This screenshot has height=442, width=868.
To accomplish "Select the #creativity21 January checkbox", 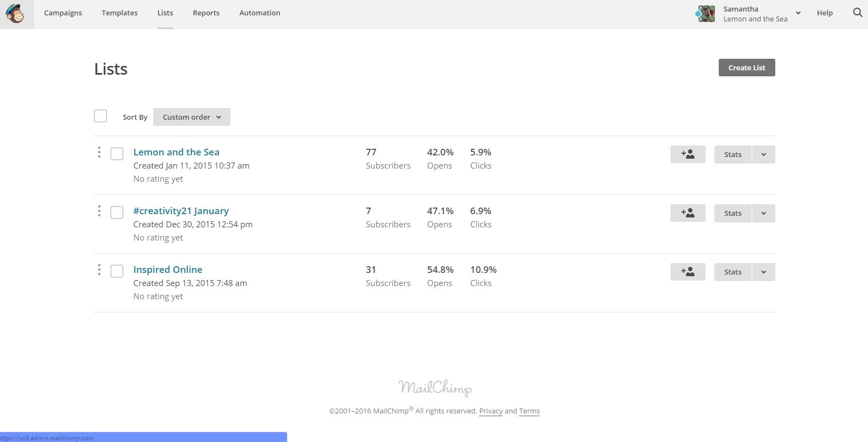I will (117, 212).
